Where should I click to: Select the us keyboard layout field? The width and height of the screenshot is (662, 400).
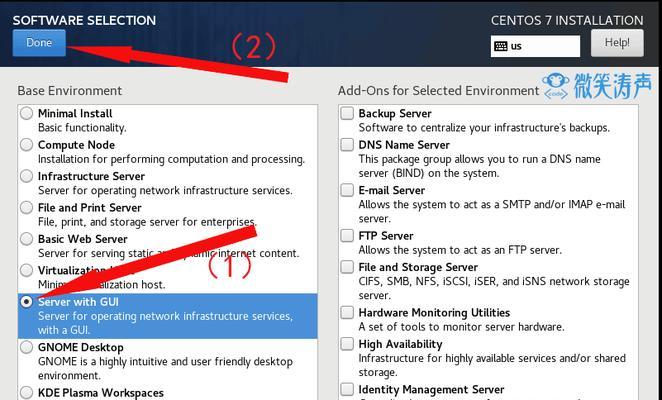(x=535, y=46)
